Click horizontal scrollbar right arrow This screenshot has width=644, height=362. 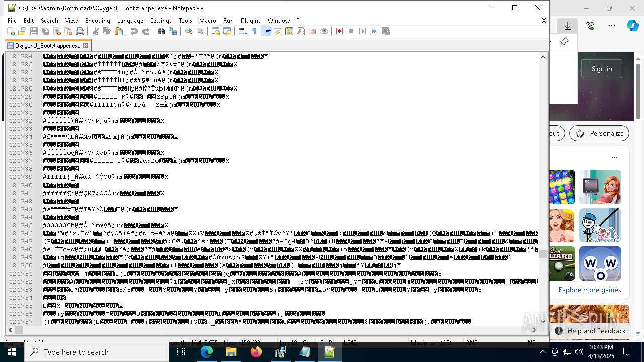tap(534, 330)
